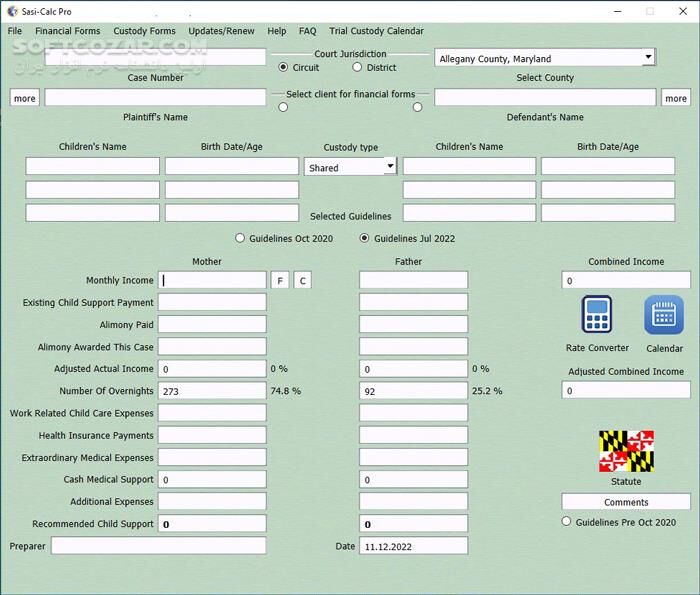Focus the Preparer field
Image resolution: width=700 pixels, height=595 pixels.
coord(158,545)
